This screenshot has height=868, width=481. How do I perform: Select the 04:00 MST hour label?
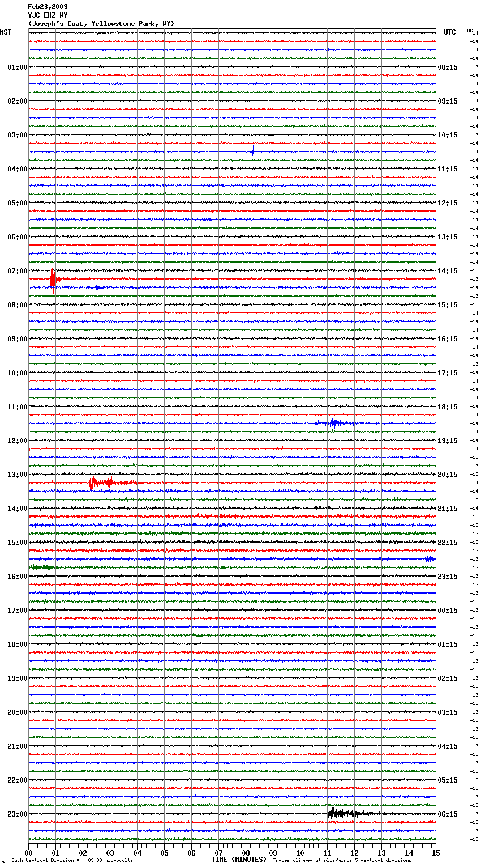tap(18, 169)
